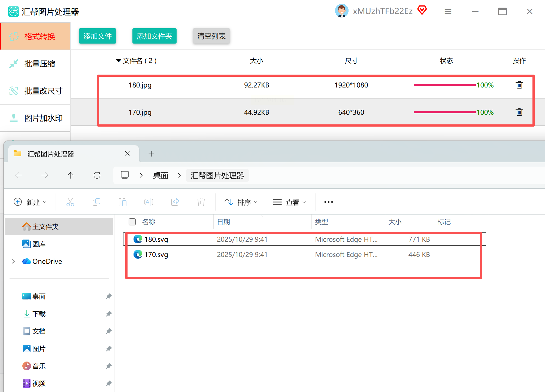
Task: Click the 180.jpg progress bar
Action: coord(444,85)
